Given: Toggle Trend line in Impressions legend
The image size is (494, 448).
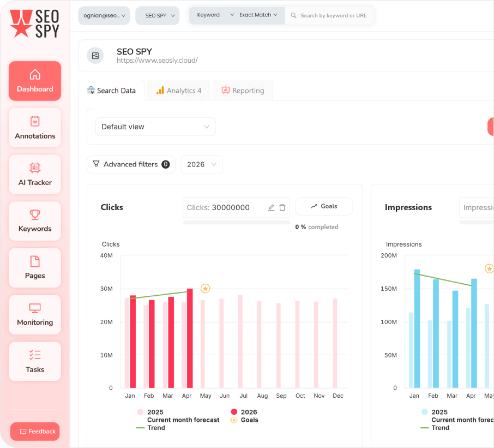Looking at the screenshot, I should click(435, 428).
